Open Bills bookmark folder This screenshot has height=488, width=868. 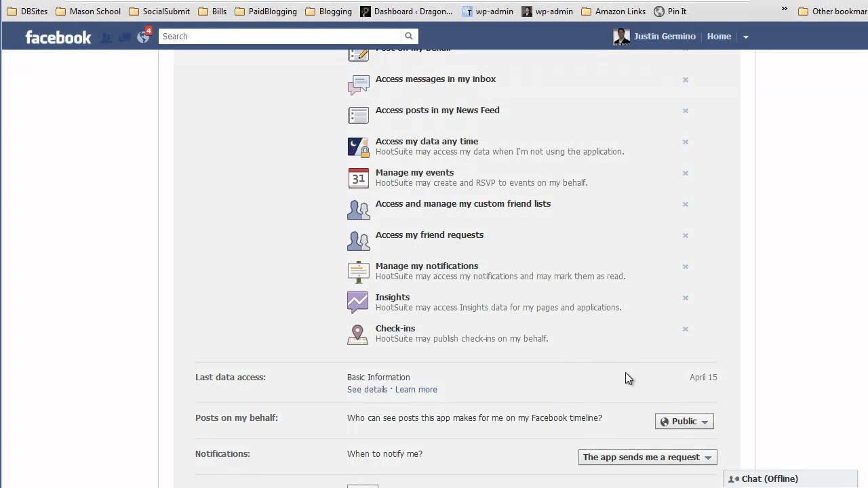[x=212, y=12]
